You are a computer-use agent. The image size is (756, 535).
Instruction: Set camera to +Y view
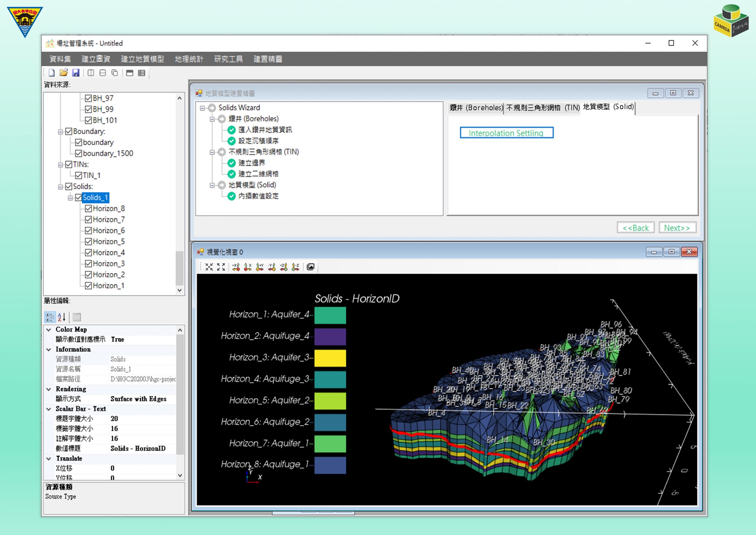260,267
